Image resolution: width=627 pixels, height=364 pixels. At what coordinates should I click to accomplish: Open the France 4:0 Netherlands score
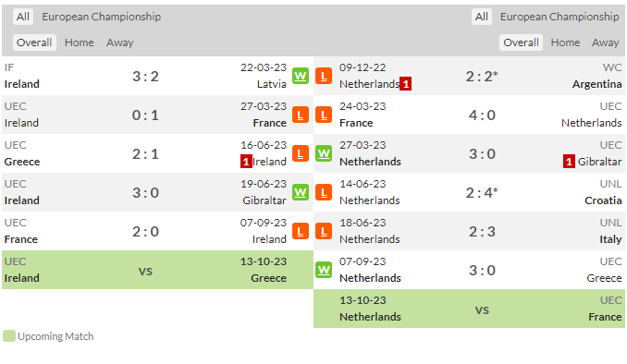(x=482, y=115)
